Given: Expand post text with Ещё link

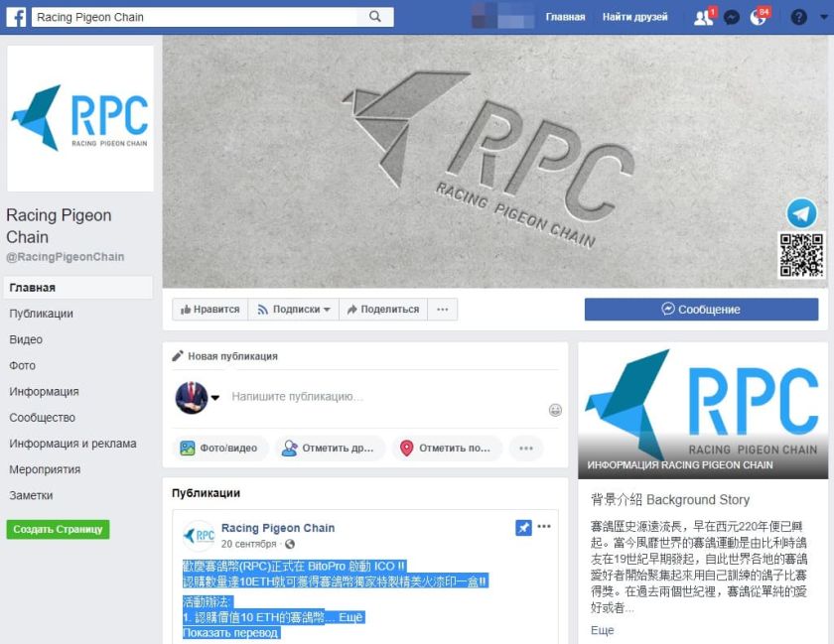Looking at the screenshot, I should (350, 617).
